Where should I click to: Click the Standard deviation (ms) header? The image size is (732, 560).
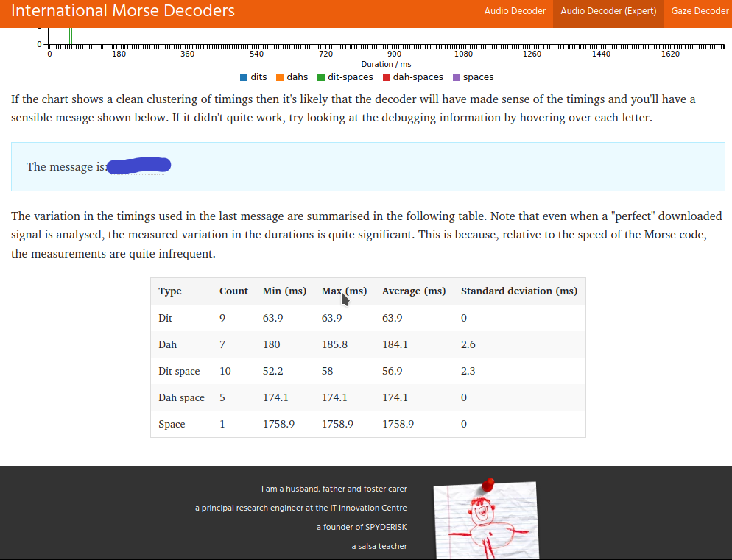pos(518,291)
